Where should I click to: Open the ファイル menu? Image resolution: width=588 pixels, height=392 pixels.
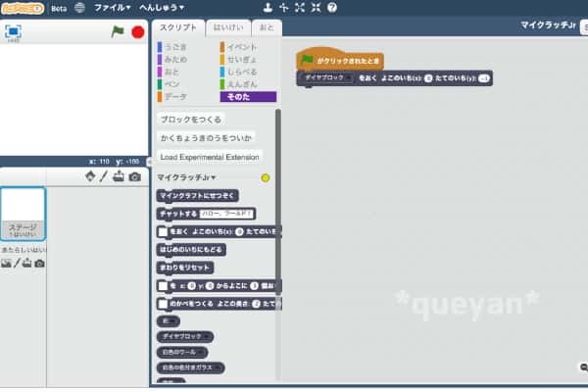point(112,8)
